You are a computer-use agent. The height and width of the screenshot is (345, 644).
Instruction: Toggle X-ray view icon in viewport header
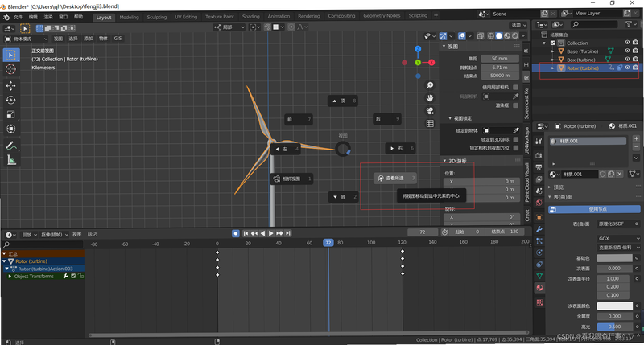coord(480,36)
